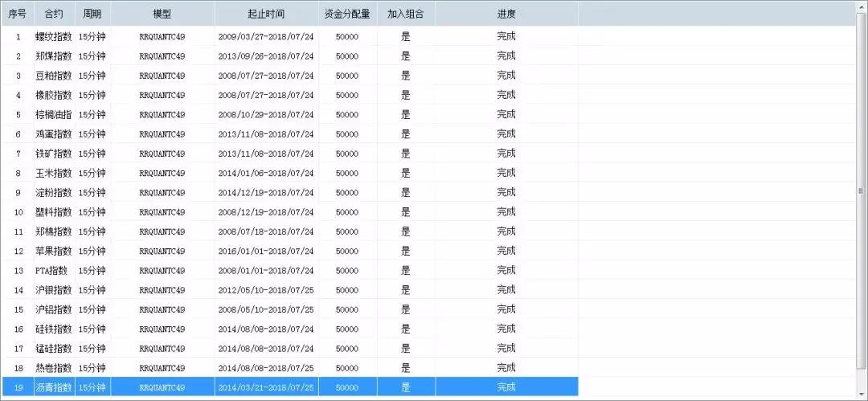Image resolution: width=868 pixels, height=401 pixels.
Task: Click the scrollbar up arrow
Action: coord(861,5)
